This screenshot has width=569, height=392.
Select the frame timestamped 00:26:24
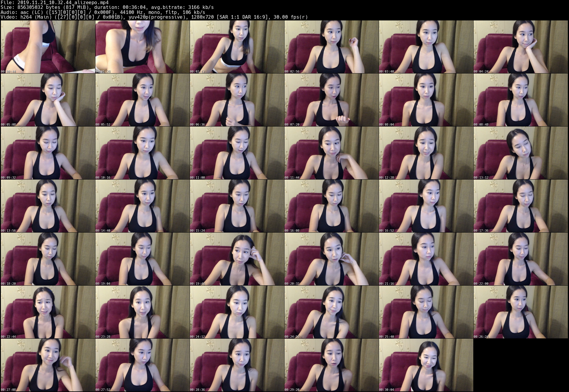[x=520, y=312]
